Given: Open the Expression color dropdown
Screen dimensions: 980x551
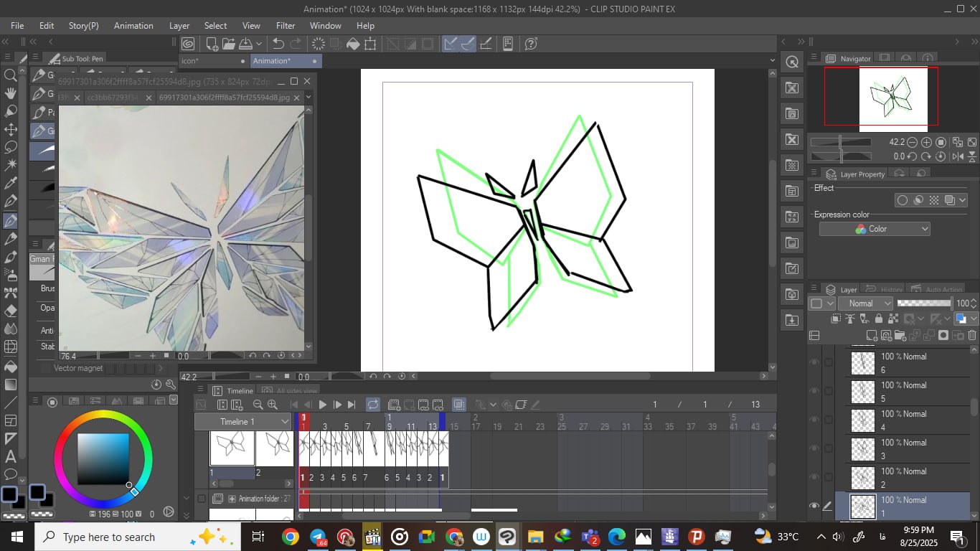Looking at the screenshot, I should tap(875, 229).
